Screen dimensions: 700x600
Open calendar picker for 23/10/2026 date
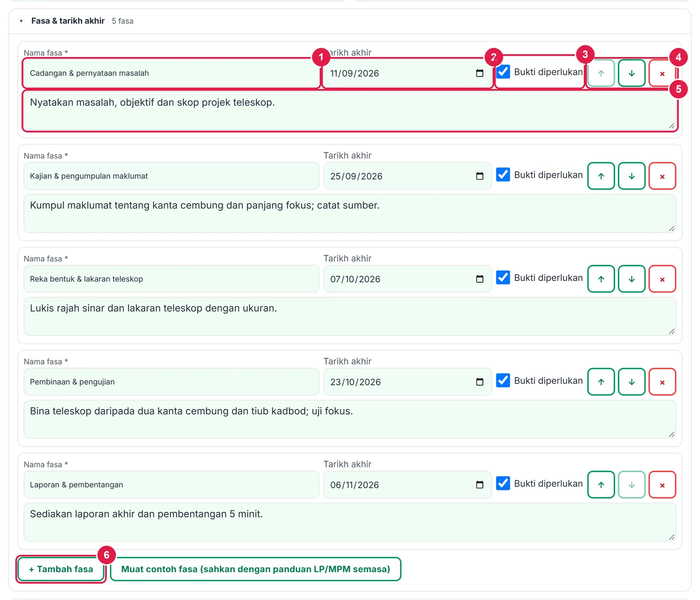click(479, 382)
